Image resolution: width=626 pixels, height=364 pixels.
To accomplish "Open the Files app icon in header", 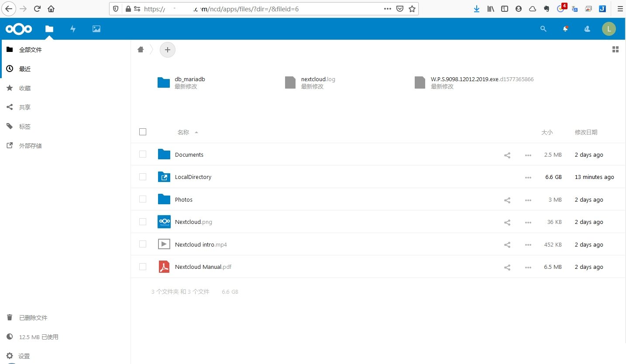I will coord(49,29).
